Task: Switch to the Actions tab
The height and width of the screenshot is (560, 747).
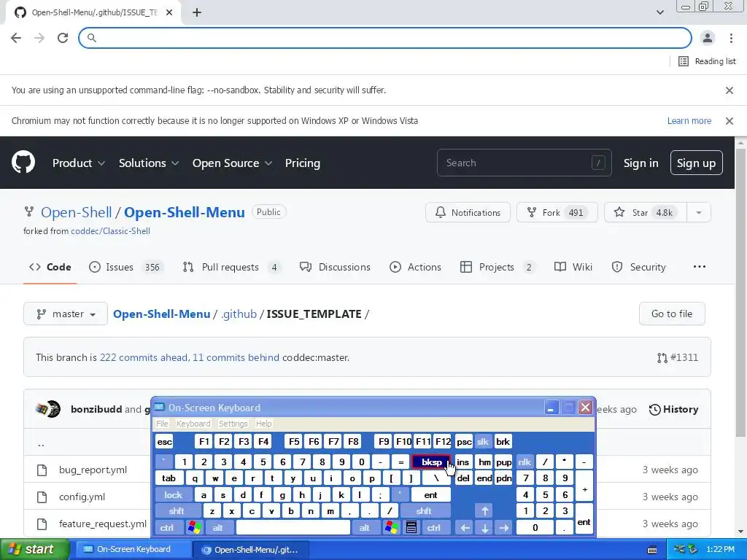Action: [415, 267]
